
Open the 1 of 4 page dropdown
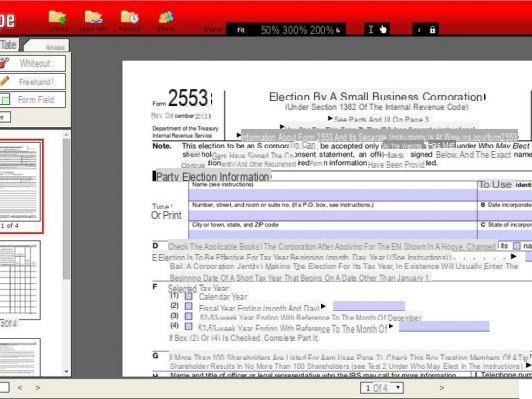point(382,387)
